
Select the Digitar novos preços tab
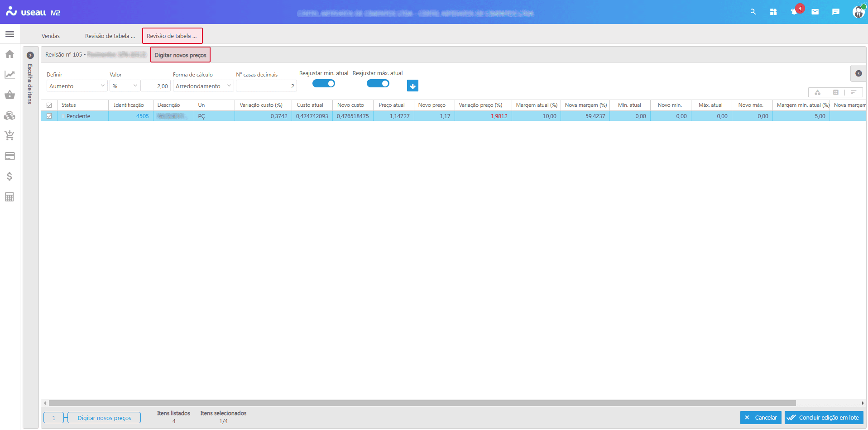pos(180,55)
